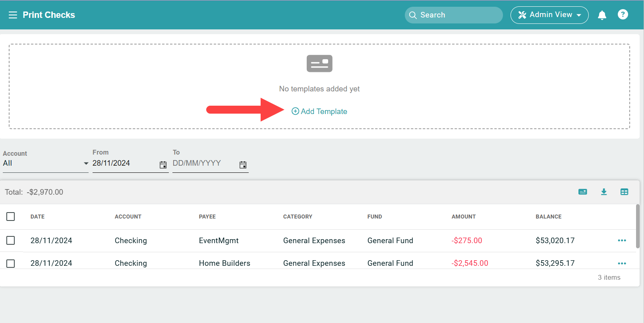Click the notifications bell icon

[x=602, y=15]
